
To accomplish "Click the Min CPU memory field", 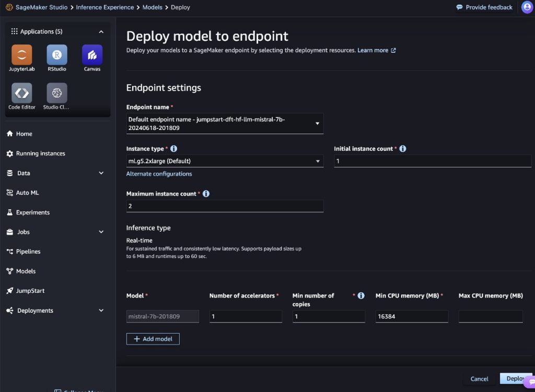I will 412,316.
